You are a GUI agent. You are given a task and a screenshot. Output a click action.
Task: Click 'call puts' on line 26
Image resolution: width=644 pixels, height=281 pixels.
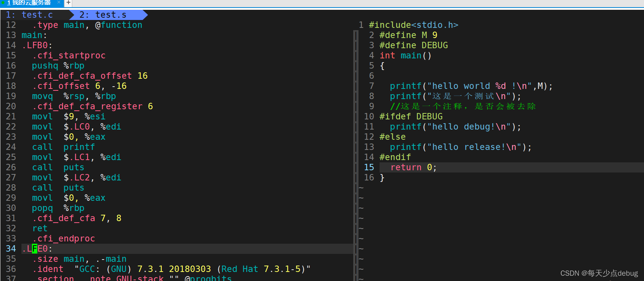(x=58, y=167)
